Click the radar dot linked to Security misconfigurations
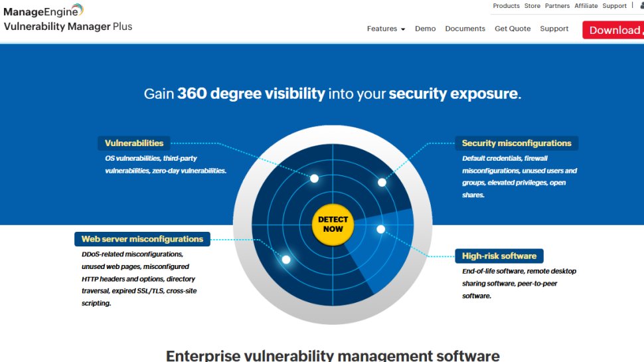The height and width of the screenshot is (362, 644). point(382,183)
